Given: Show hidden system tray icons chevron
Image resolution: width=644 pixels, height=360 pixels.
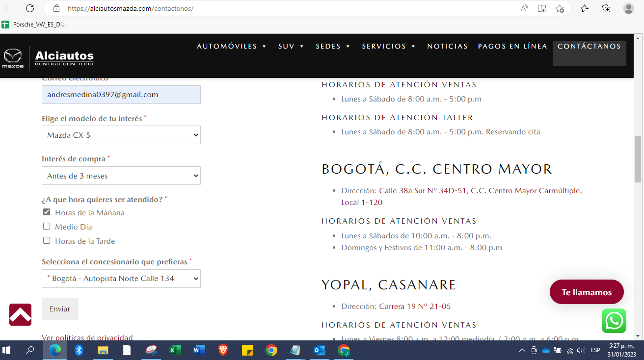Looking at the screenshot, I should coord(522,350).
